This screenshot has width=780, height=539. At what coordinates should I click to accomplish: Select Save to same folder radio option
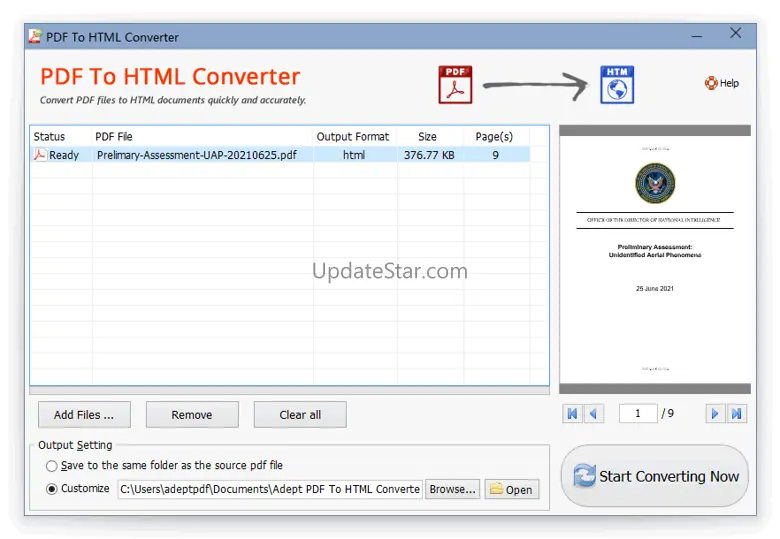pos(51,466)
